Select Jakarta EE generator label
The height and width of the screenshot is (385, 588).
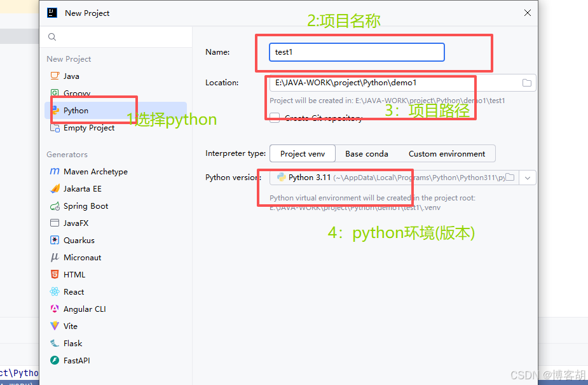click(83, 189)
